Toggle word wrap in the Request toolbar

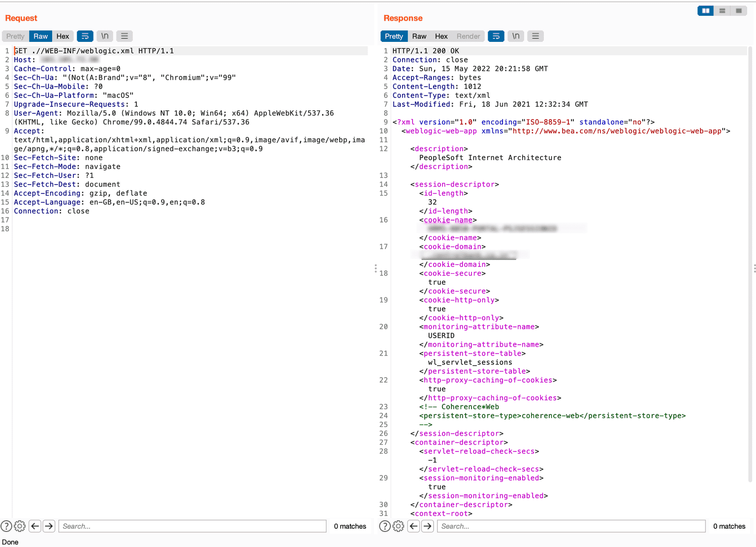[85, 36]
